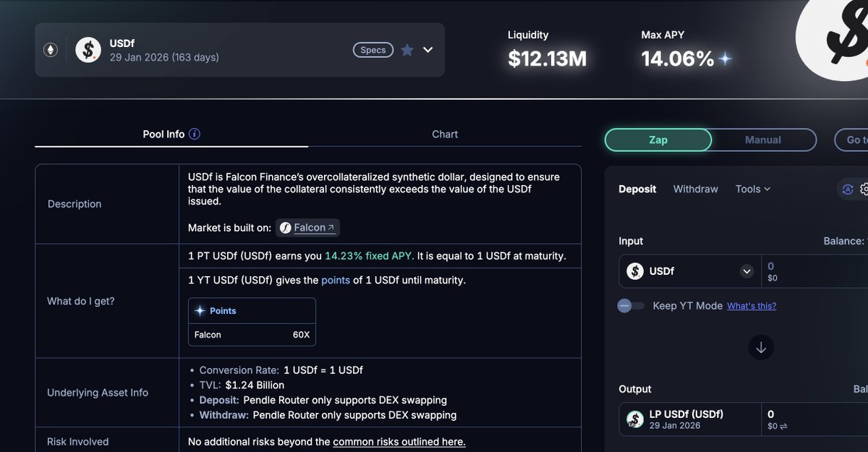The width and height of the screenshot is (868, 452).
Task: Toggle Keep YT Mode switch
Action: (x=631, y=306)
